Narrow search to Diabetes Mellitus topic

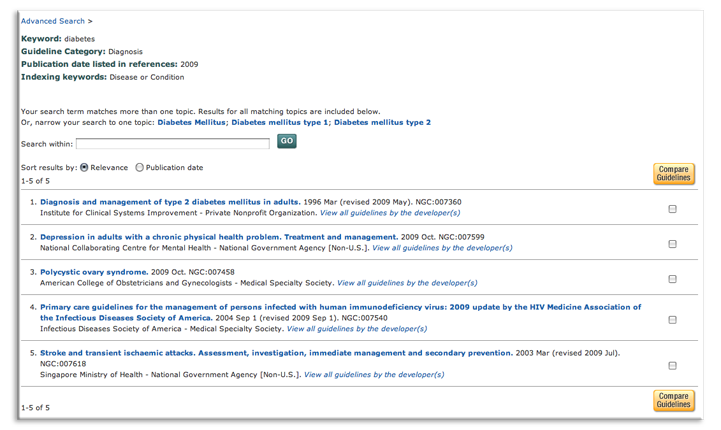(x=191, y=122)
